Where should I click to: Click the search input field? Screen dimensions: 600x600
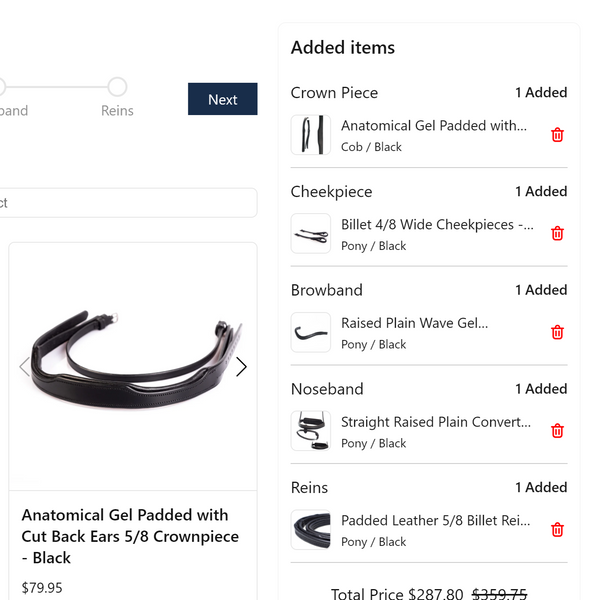click(x=130, y=203)
